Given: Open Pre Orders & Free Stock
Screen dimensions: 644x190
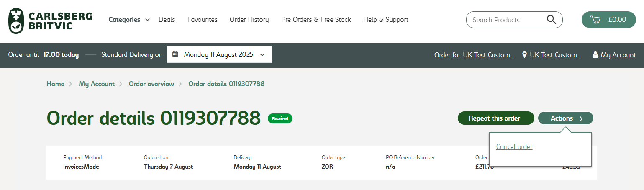Looking at the screenshot, I should click(x=316, y=20).
